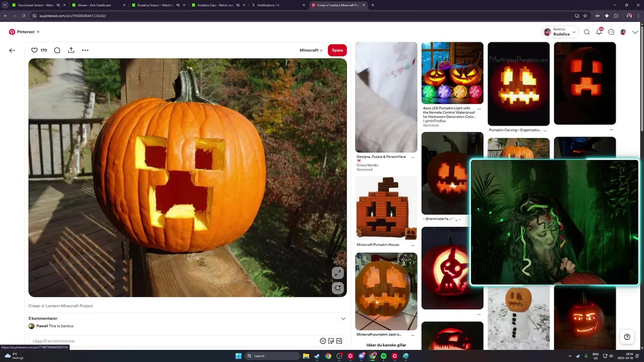This screenshot has height=362, width=644.
Task: Like the pin with the heart icon
Action: pos(34,50)
